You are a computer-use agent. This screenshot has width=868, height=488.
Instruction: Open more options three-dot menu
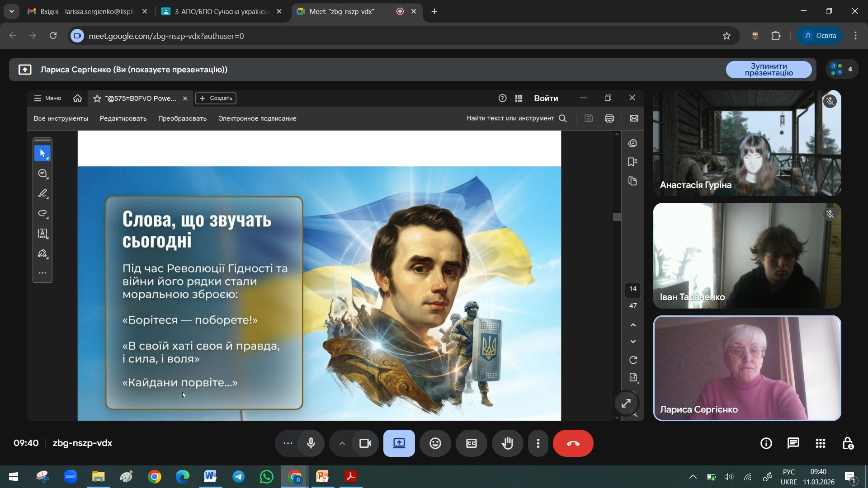[538, 443]
